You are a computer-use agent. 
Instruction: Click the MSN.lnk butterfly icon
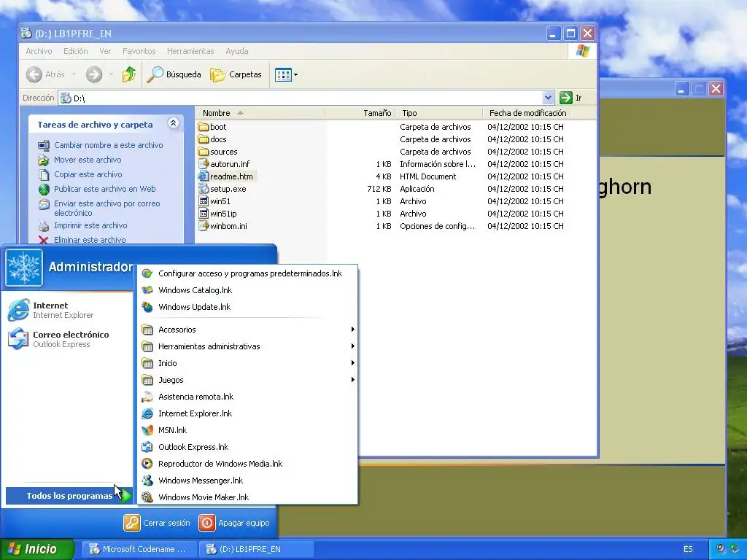point(147,430)
